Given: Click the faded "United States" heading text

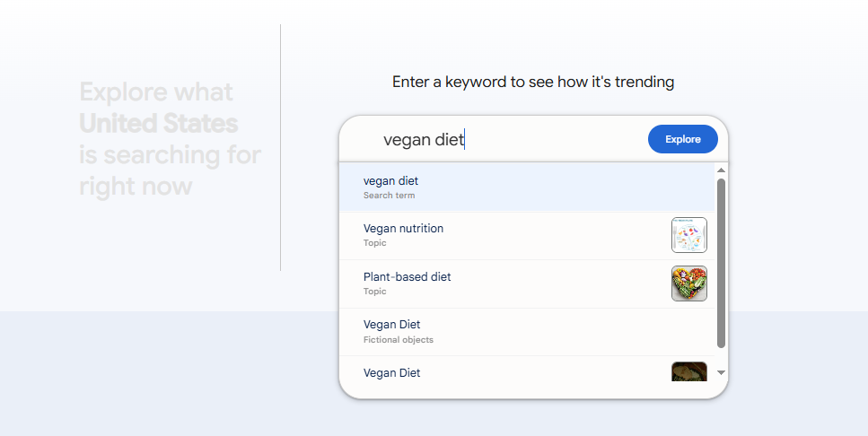Looking at the screenshot, I should click(x=158, y=124).
